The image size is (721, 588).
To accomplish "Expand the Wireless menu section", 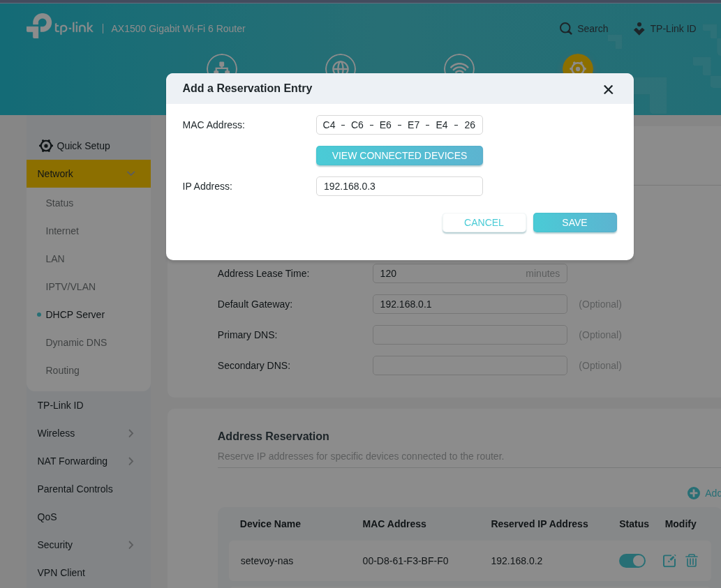I will pos(131,433).
